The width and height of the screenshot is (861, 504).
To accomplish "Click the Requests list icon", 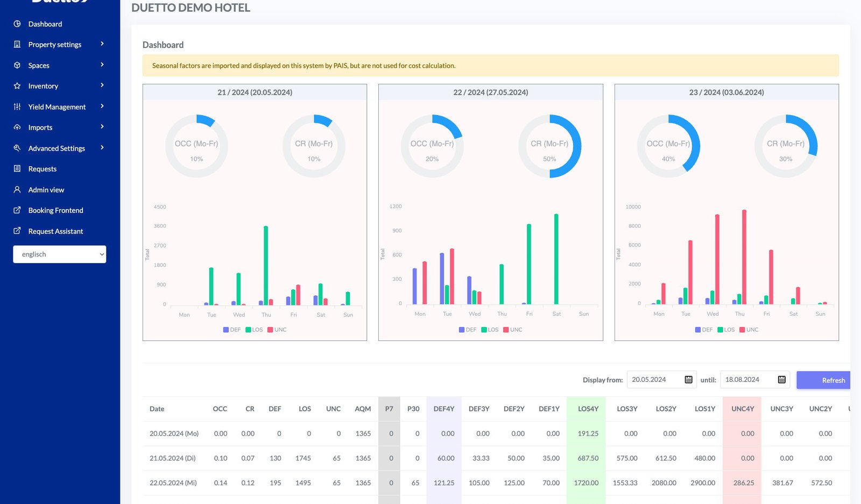I will (x=17, y=169).
